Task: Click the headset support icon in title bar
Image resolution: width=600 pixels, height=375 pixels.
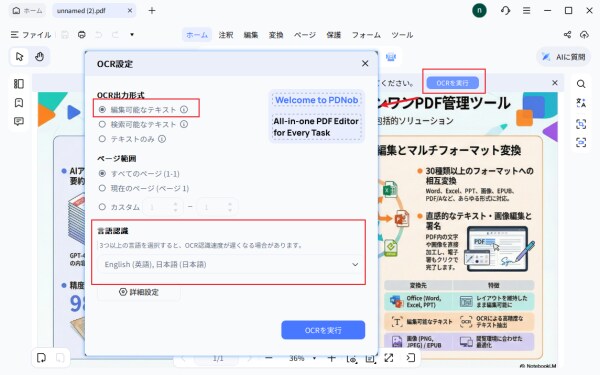Action: (x=505, y=11)
